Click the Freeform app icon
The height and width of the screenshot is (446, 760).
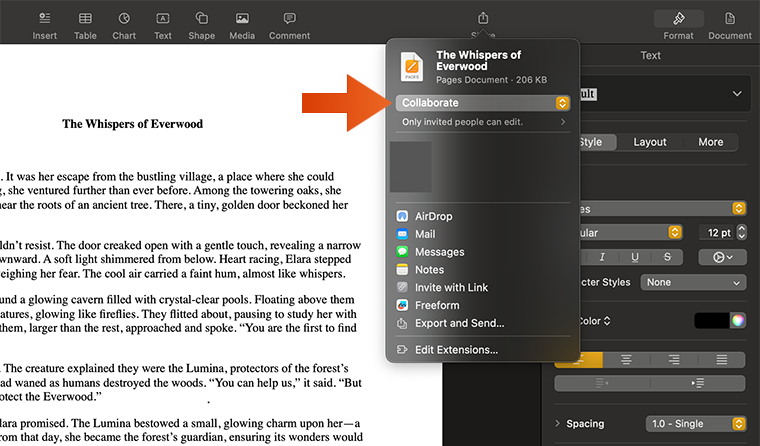tap(402, 305)
